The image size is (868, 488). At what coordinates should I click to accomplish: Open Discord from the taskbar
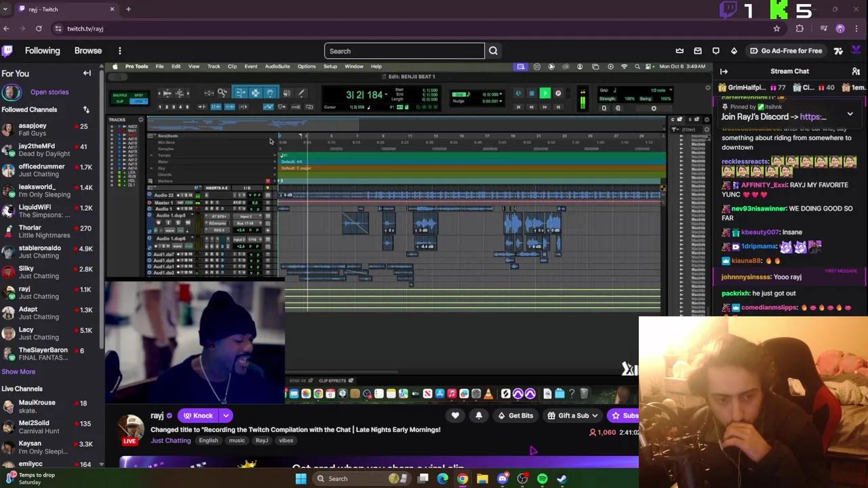point(502,479)
